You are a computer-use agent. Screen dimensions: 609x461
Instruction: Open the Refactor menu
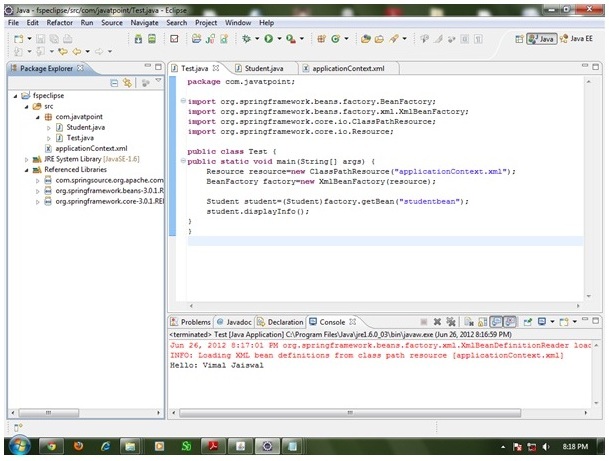[x=60, y=22]
